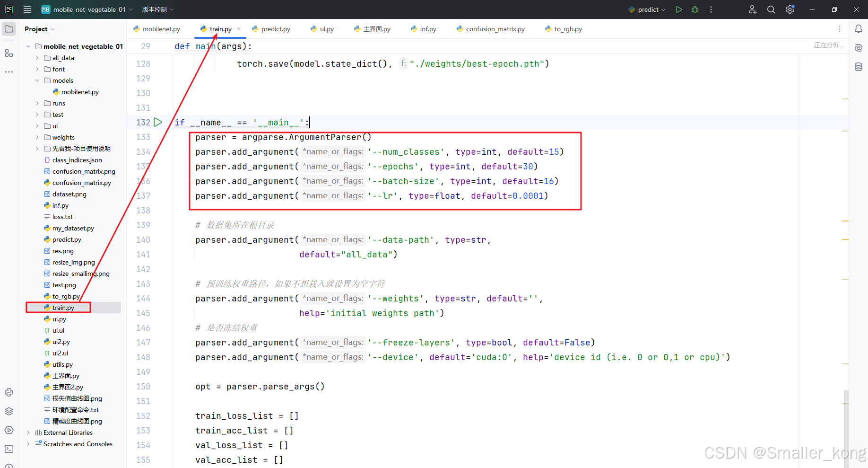Screen dimensions: 868x468
Task: Open predict run configuration dropdown
Action: 647,9
